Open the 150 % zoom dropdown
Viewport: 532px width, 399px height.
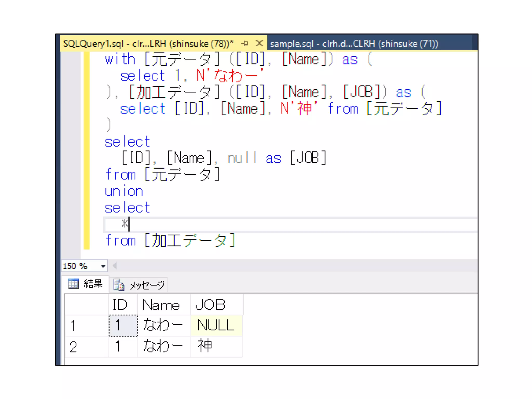coord(103,266)
